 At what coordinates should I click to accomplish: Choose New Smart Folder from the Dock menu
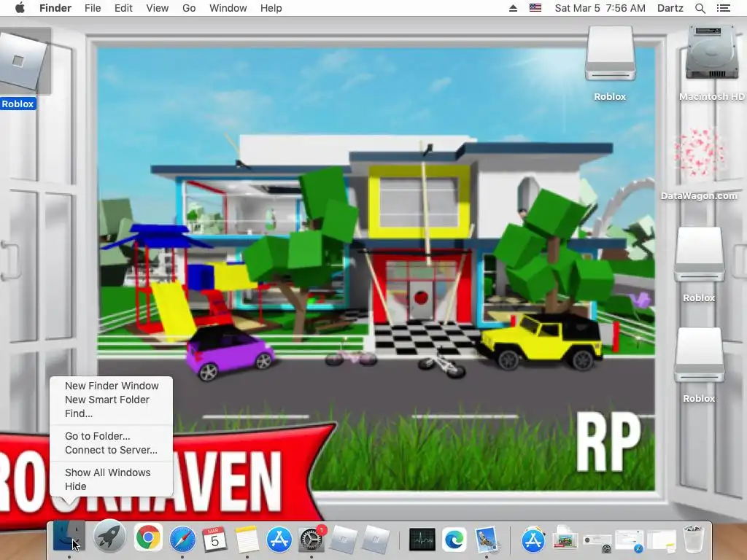112,400
